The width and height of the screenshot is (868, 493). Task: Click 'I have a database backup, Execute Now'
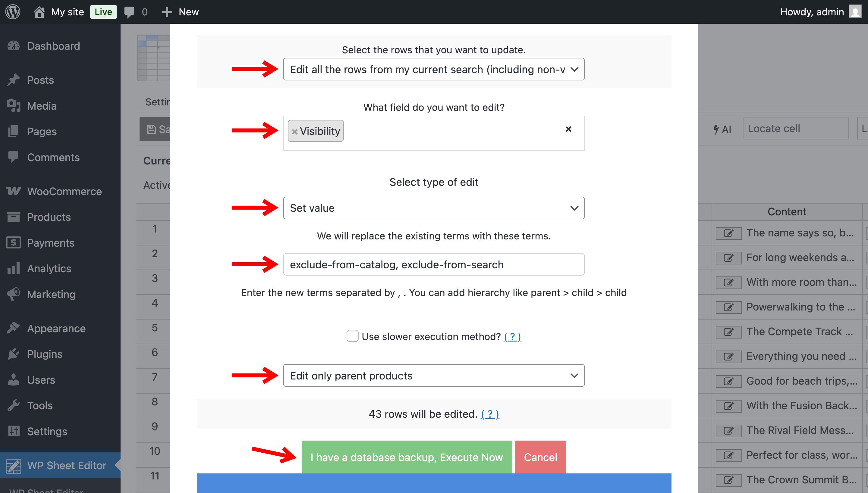tap(406, 457)
